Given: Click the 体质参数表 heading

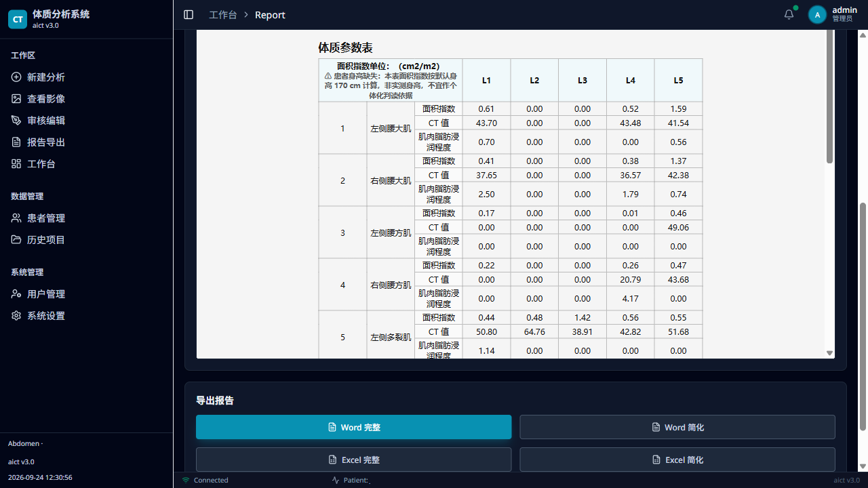Looking at the screenshot, I should pyautogui.click(x=345, y=48).
